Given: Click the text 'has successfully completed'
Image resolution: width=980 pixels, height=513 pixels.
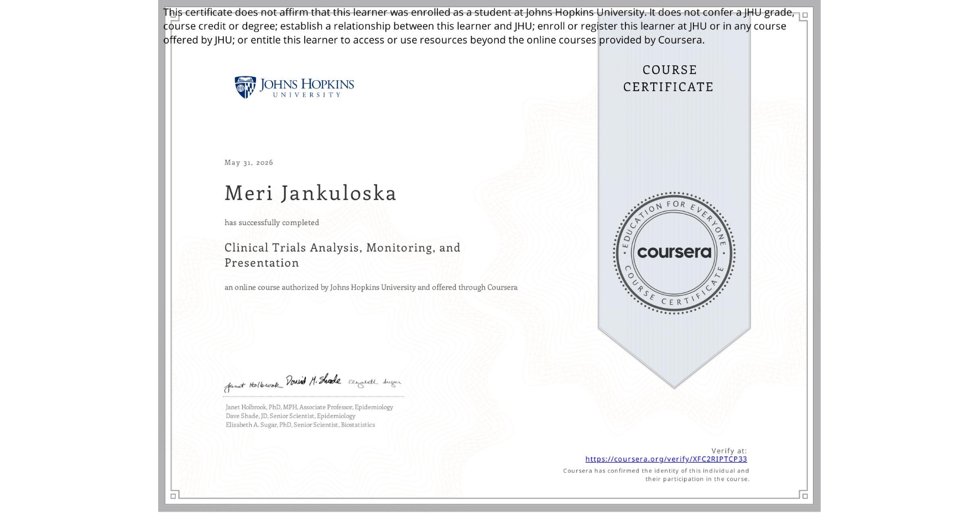Looking at the screenshot, I should (x=272, y=222).
